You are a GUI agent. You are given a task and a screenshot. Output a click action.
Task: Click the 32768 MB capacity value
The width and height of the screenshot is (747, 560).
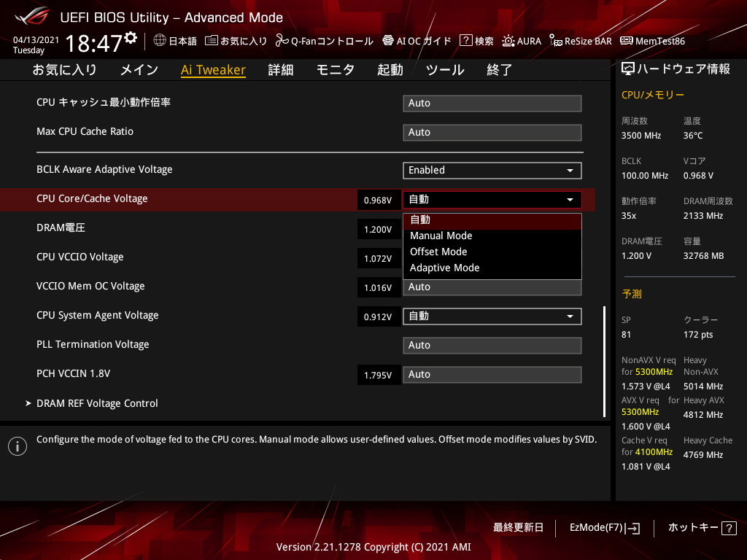[704, 256]
